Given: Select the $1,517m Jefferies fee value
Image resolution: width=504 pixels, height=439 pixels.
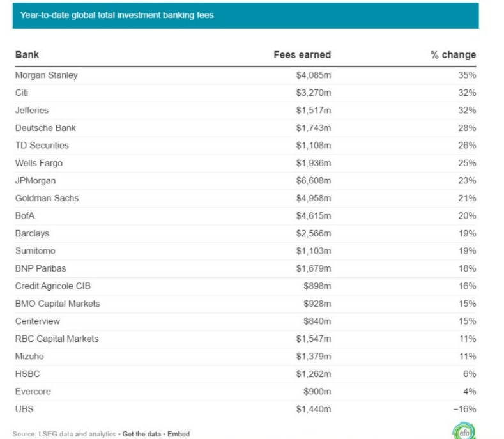Looking at the screenshot, I should click(314, 111).
